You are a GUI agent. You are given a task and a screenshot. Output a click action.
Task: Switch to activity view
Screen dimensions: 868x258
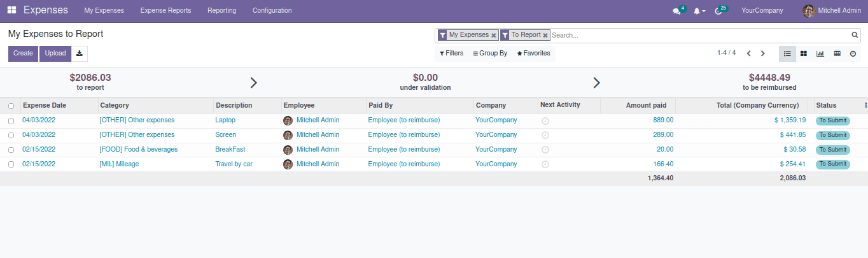(x=853, y=54)
